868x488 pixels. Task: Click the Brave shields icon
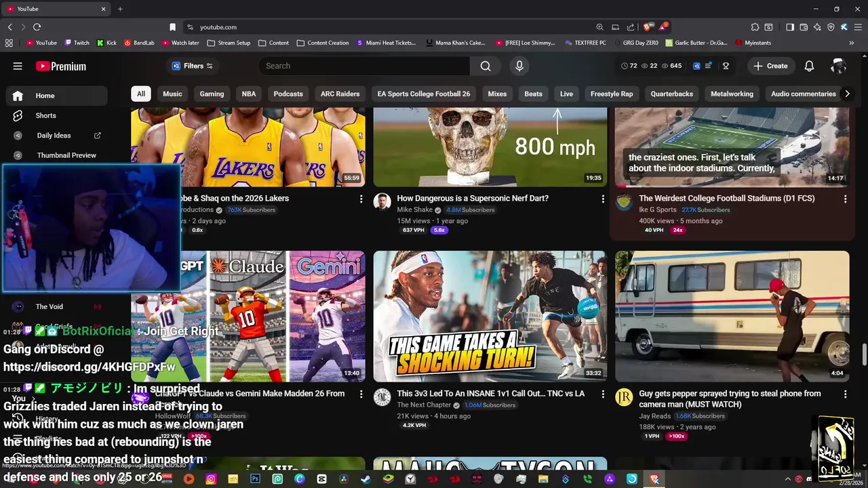pyautogui.click(x=648, y=27)
